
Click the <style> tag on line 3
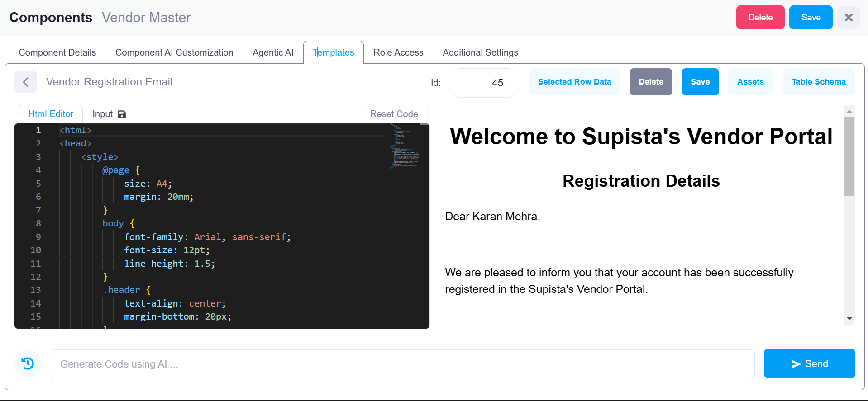(x=100, y=157)
